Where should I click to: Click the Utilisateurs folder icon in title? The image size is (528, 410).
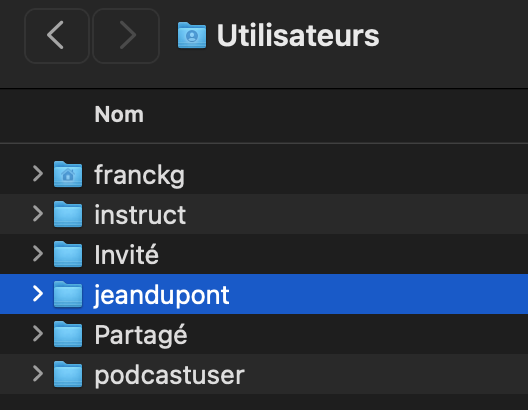(192, 35)
